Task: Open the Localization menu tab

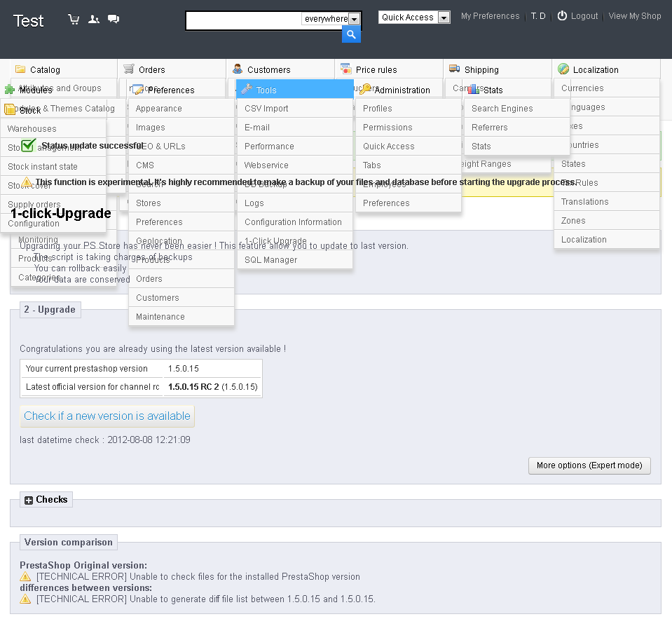Action: coord(606,69)
